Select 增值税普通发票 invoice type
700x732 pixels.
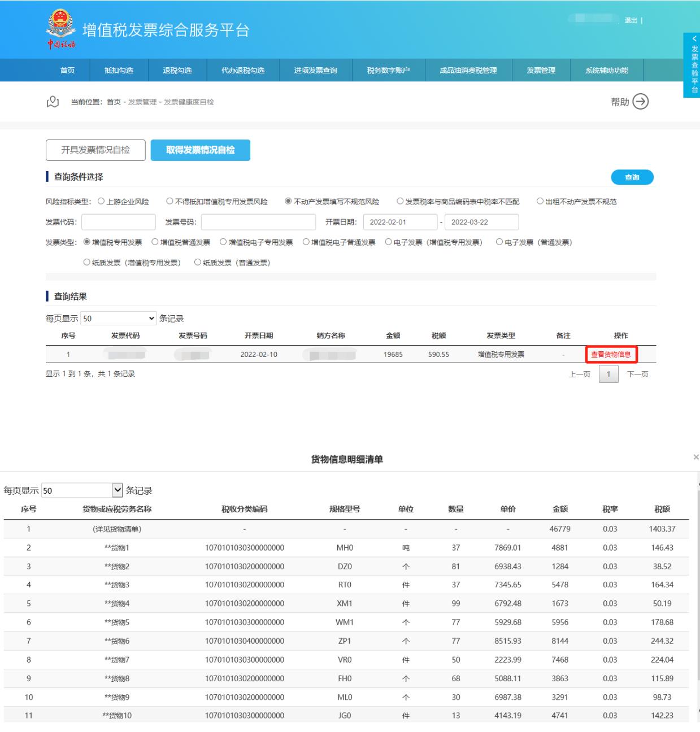(155, 242)
